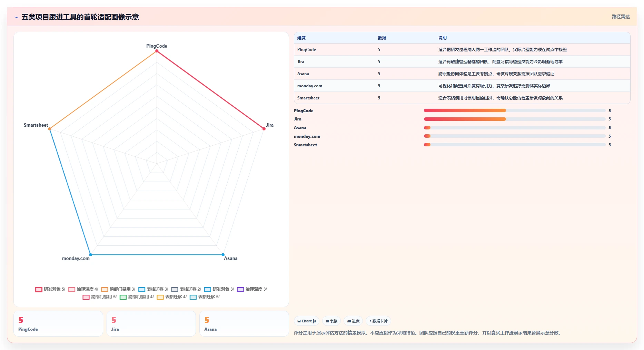Toggle the 治理深度 3/ legend entry
Screen dimensions: 644x350
252,289
